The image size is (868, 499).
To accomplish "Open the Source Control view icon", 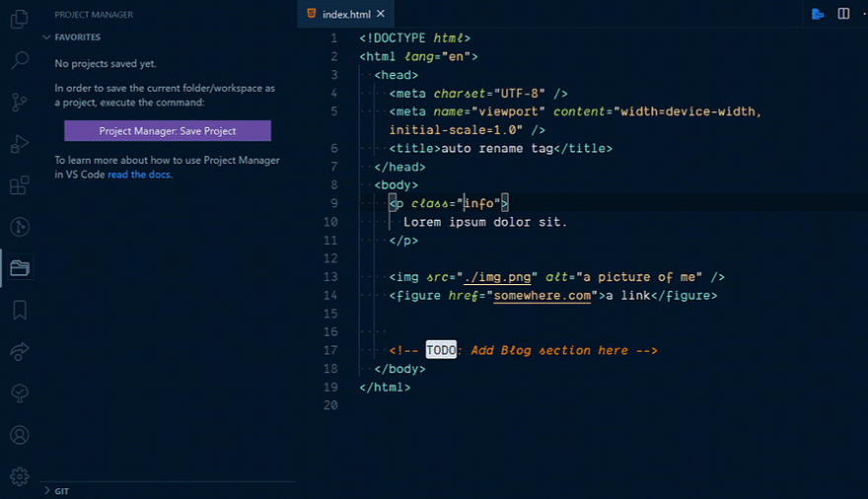I will click(x=20, y=102).
